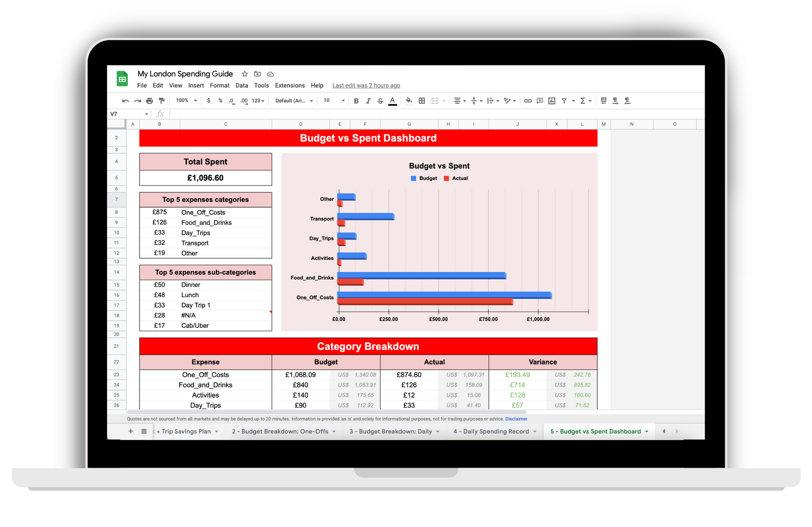Open the 'Last edit was 2 hours ago' link
Screen dimensions: 812x527
point(366,86)
